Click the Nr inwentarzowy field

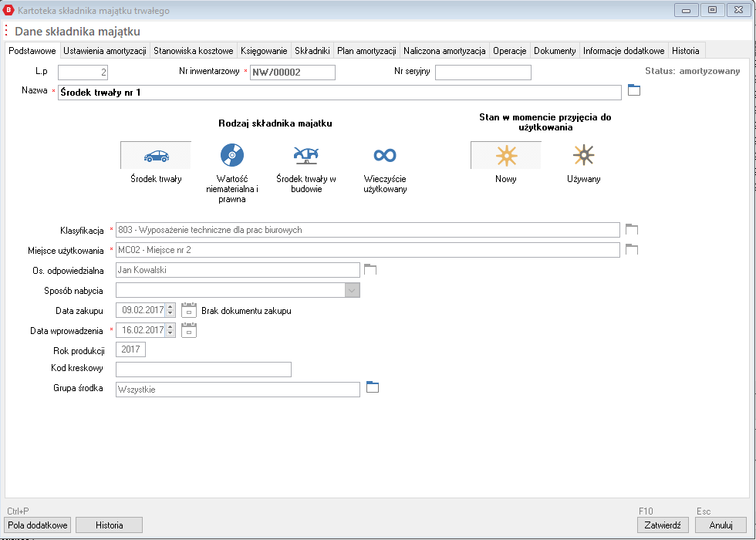pos(292,73)
